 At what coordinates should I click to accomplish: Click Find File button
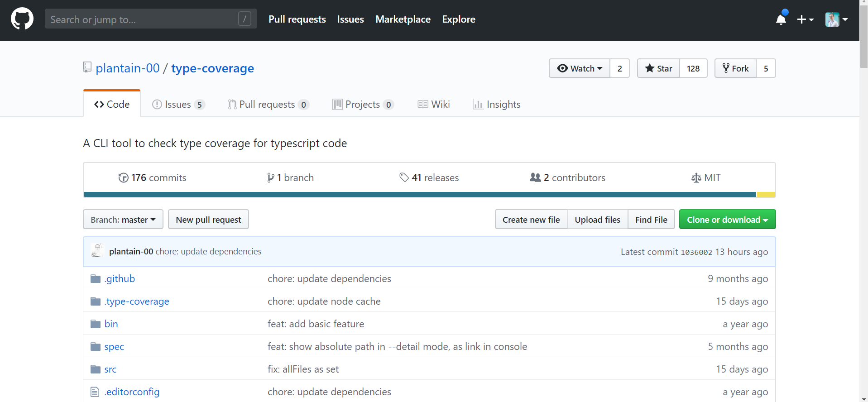pyautogui.click(x=651, y=219)
